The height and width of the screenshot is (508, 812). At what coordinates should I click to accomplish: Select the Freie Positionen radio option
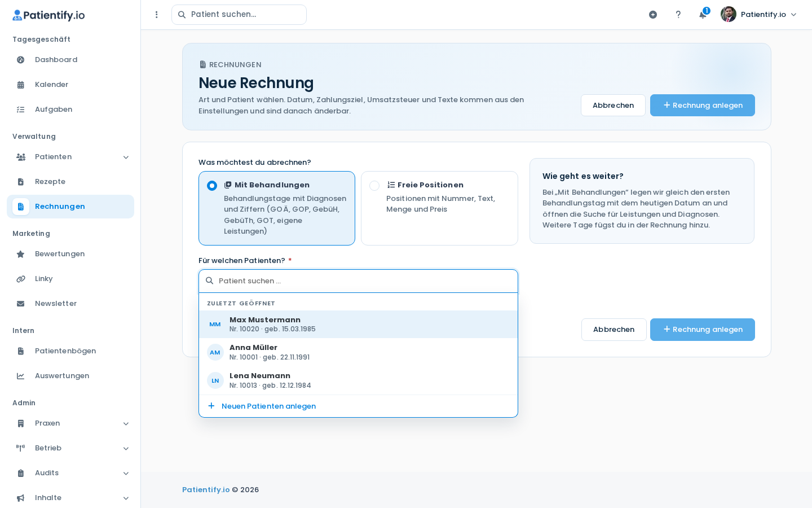374,186
